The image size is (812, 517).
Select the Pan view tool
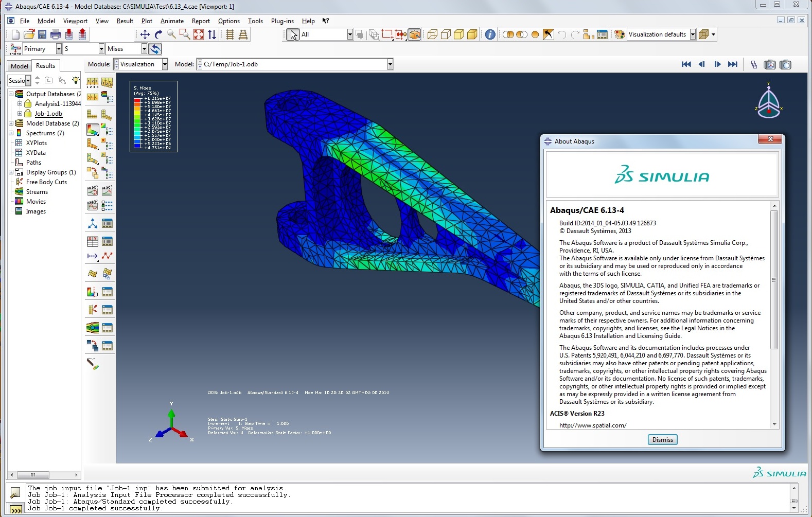point(145,34)
